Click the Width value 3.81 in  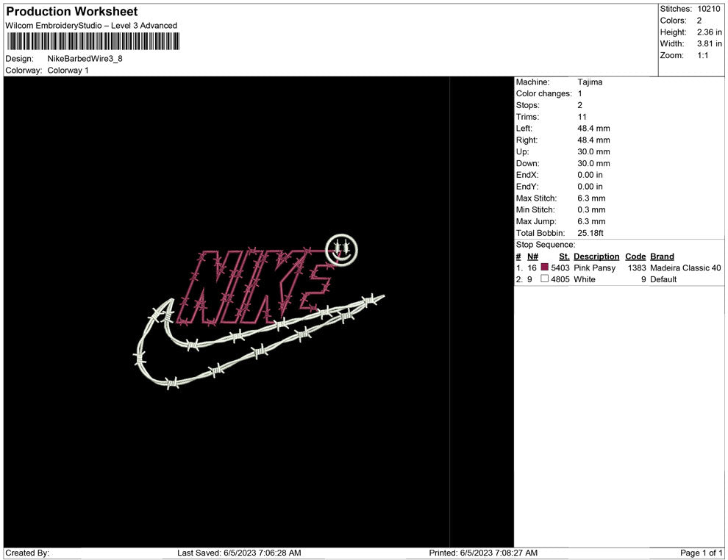click(x=710, y=43)
